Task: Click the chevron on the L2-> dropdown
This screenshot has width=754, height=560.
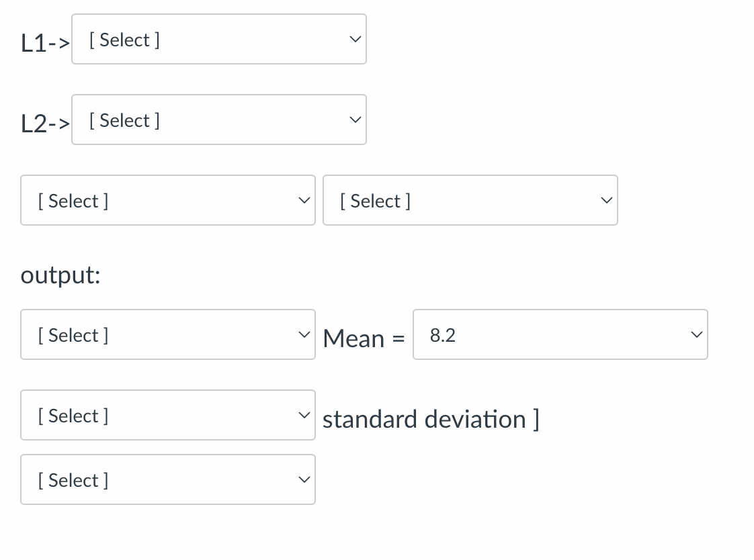Action: 355,120
